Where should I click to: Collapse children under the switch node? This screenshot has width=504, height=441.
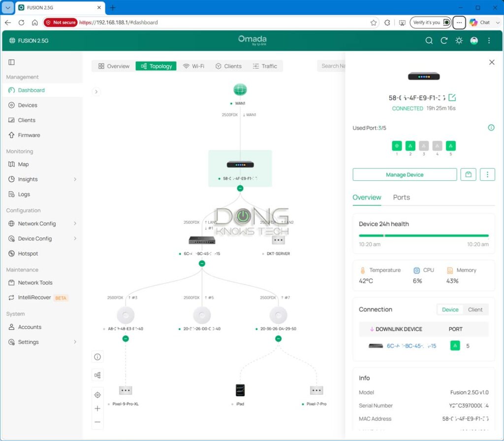[x=202, y=264]
